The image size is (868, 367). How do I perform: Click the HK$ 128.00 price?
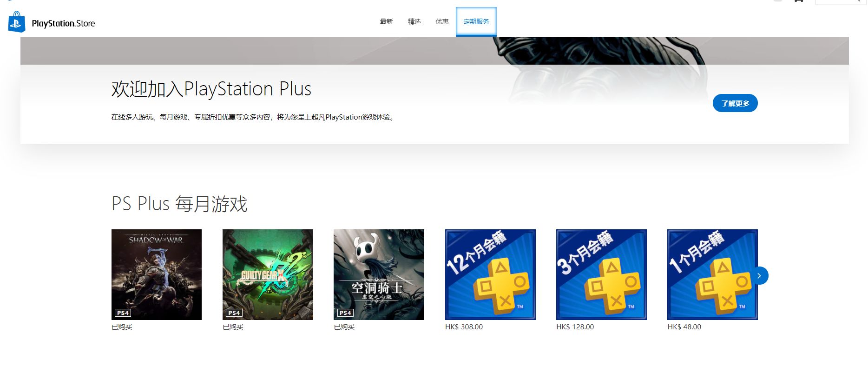575,327
